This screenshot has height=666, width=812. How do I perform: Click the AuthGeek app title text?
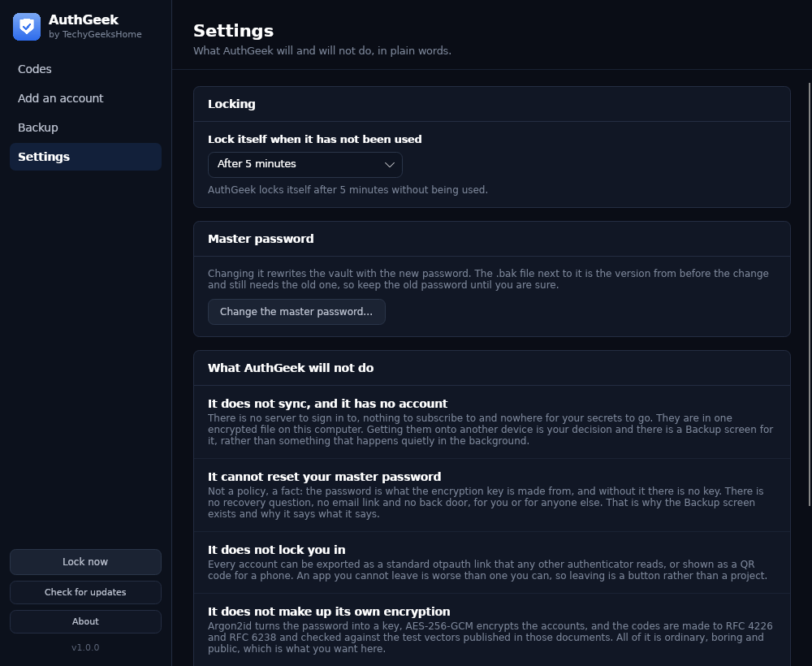click(x=84, y=19)
